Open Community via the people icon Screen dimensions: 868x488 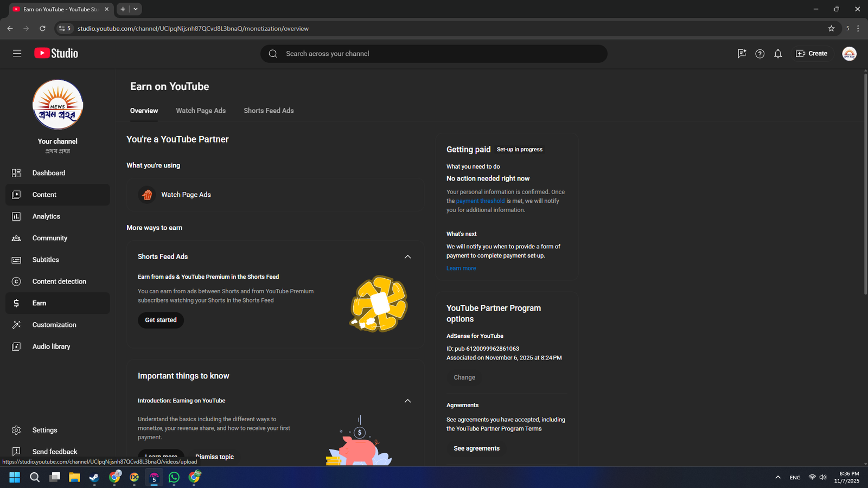click(x=16, y=238)
